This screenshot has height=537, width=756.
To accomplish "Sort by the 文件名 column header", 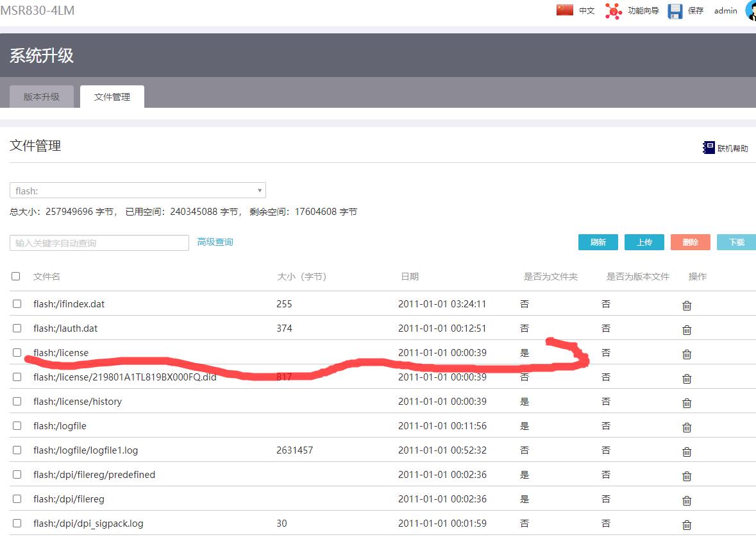I will [x=47, y=277].
